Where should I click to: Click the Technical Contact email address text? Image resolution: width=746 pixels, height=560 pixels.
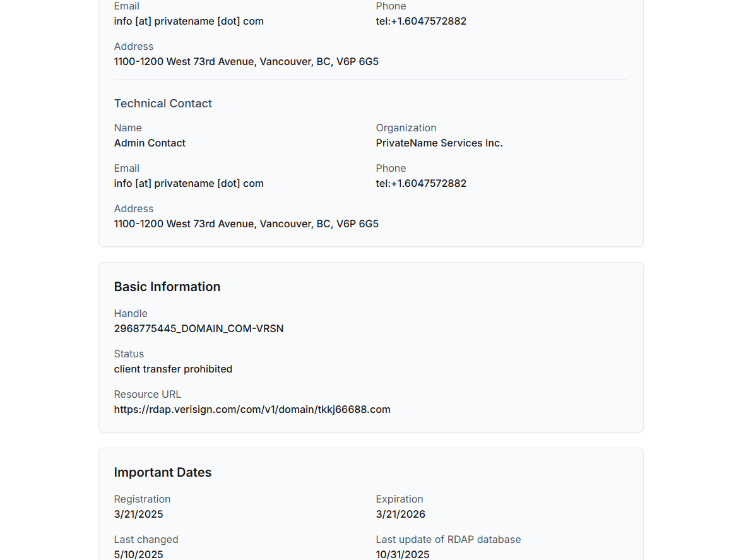(189, 184)
